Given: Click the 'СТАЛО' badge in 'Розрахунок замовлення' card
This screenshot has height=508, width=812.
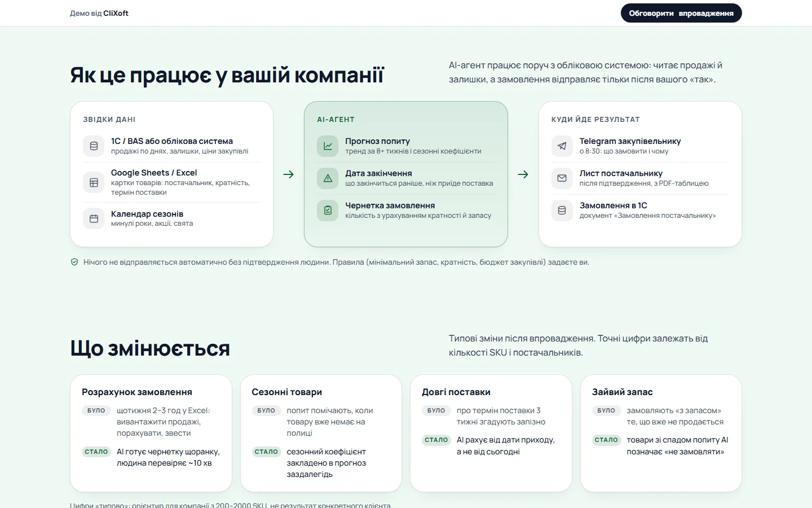Looking at the screenshot, I should pos(96,452).
